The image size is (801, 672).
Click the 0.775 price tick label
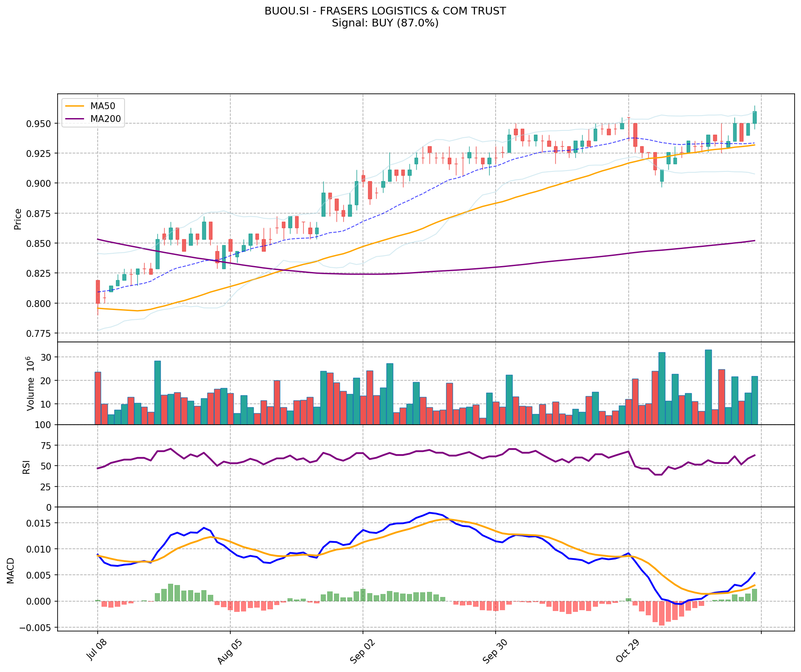(39, 333)
